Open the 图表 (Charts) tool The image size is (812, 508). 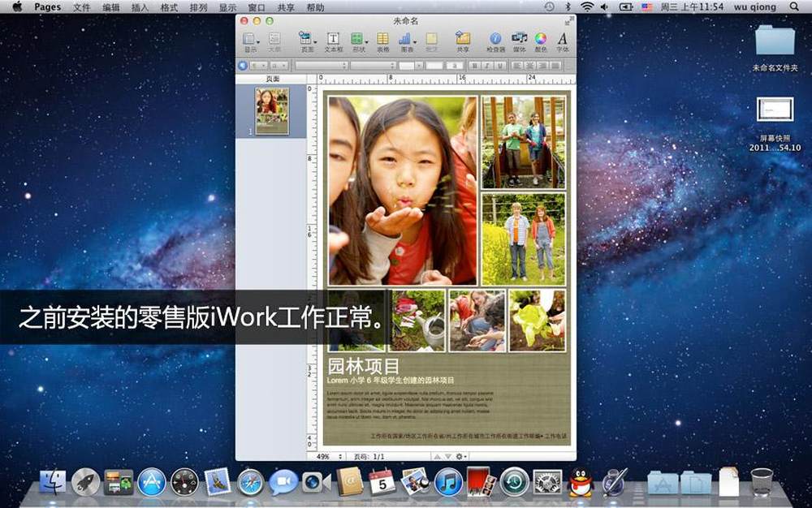click(x=407, y=42)
